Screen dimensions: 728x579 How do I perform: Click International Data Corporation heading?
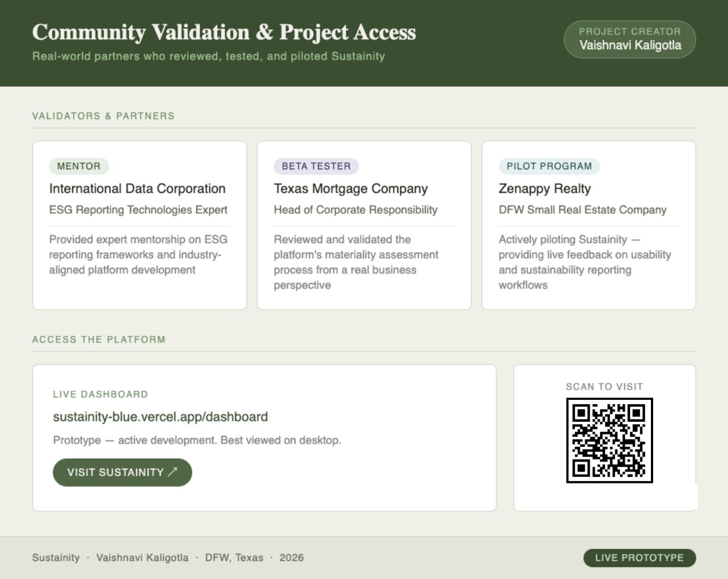click(x=137, y=188)
